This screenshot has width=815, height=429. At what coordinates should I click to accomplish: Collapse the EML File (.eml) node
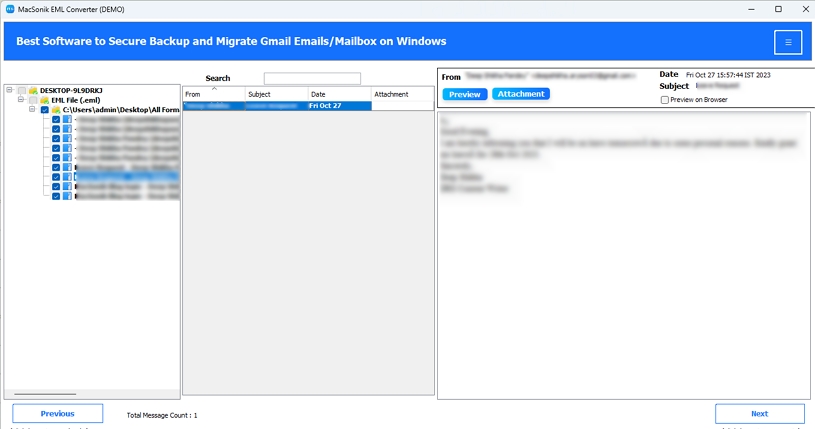click(21, 99)
